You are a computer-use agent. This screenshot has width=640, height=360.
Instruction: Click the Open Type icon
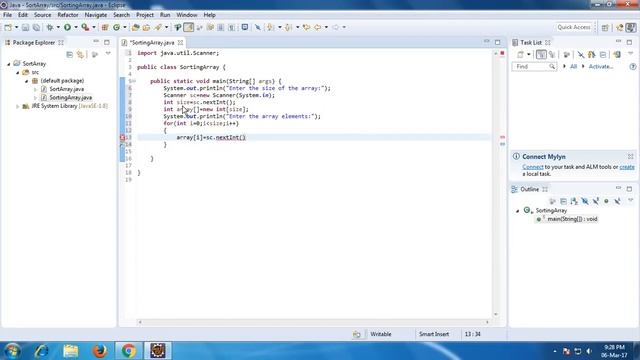click(x=136, y=27)
